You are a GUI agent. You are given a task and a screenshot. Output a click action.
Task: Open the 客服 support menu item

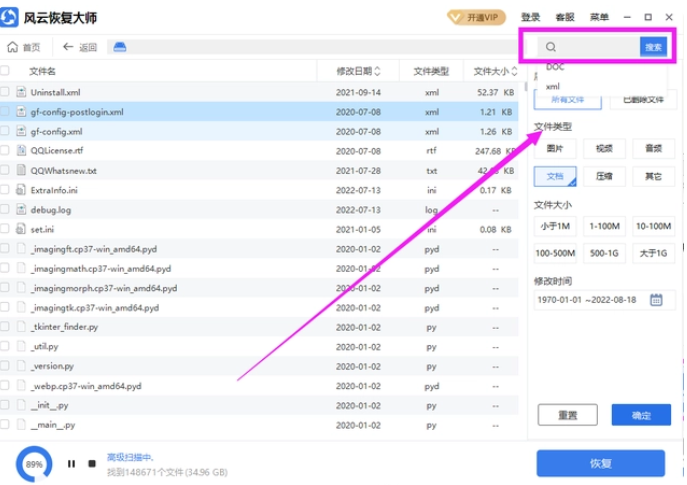565,17
